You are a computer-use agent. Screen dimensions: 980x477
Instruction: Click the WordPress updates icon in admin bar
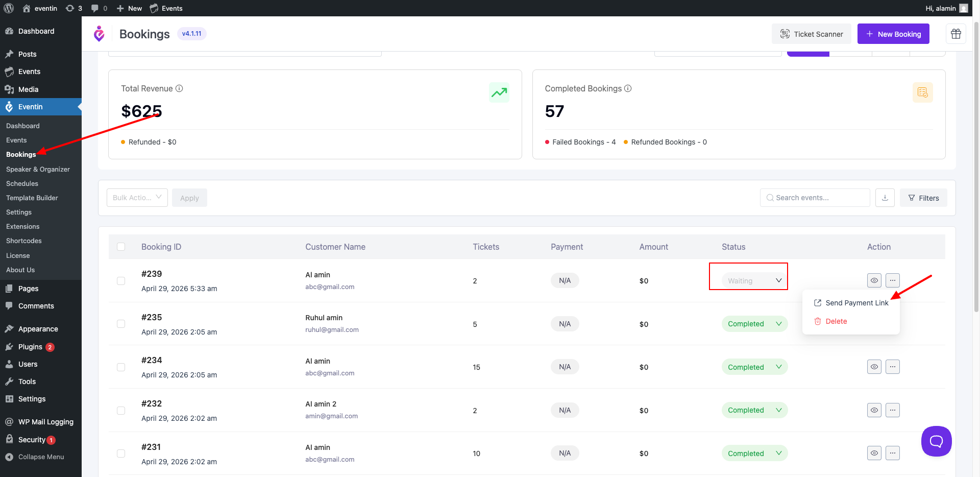[70, 8]
